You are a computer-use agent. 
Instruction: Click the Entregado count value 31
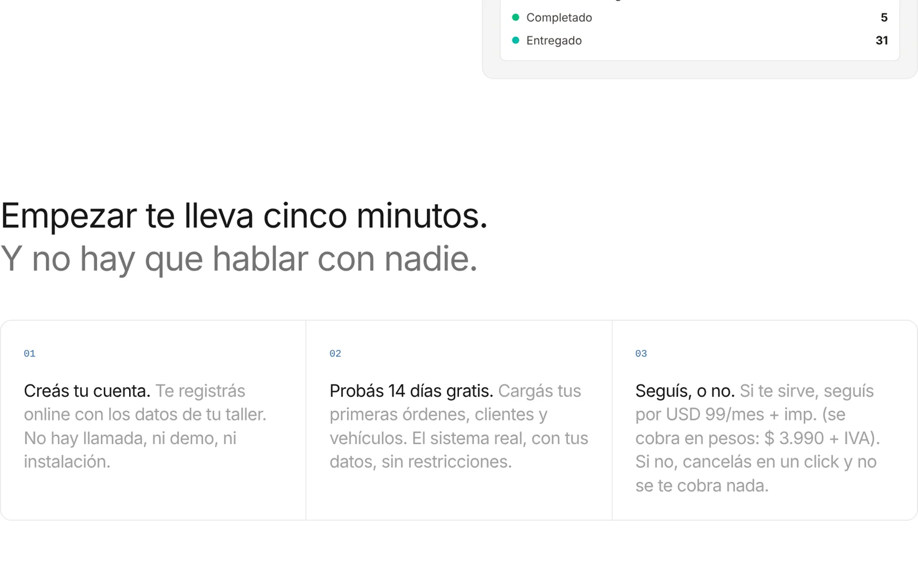[x=882, y=41]
